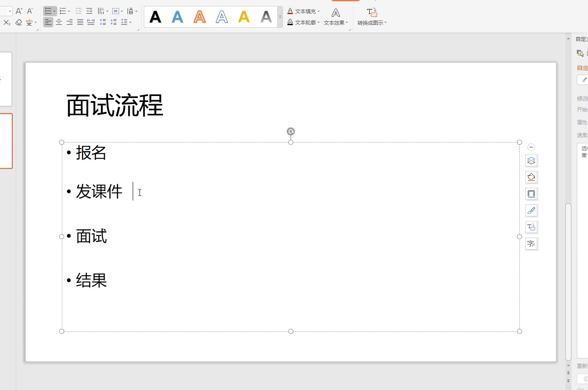The width and height of the screenshot is (588, 390).
Task: Open the text direction options
Action: 103,11
